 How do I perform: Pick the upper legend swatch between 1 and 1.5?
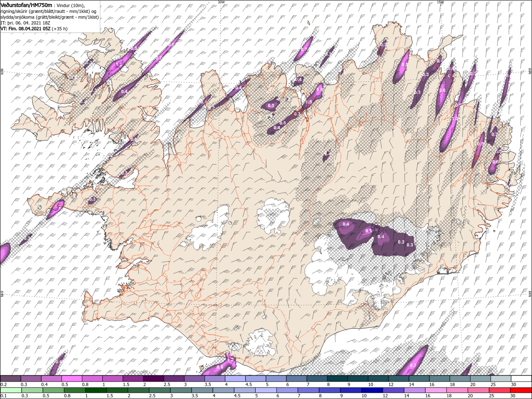click(x=113, y=379)
